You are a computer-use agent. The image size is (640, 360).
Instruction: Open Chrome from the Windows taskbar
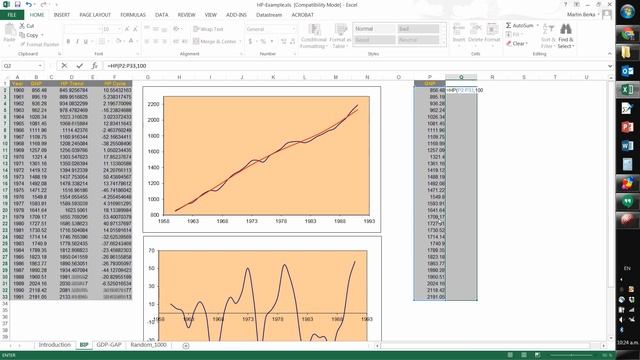627,33
